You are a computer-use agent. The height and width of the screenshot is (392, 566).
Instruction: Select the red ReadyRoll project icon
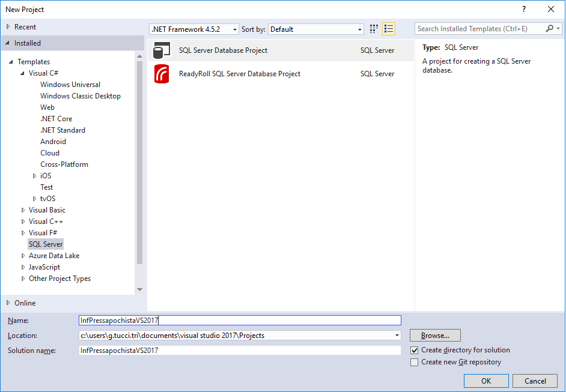coord(162,74)
